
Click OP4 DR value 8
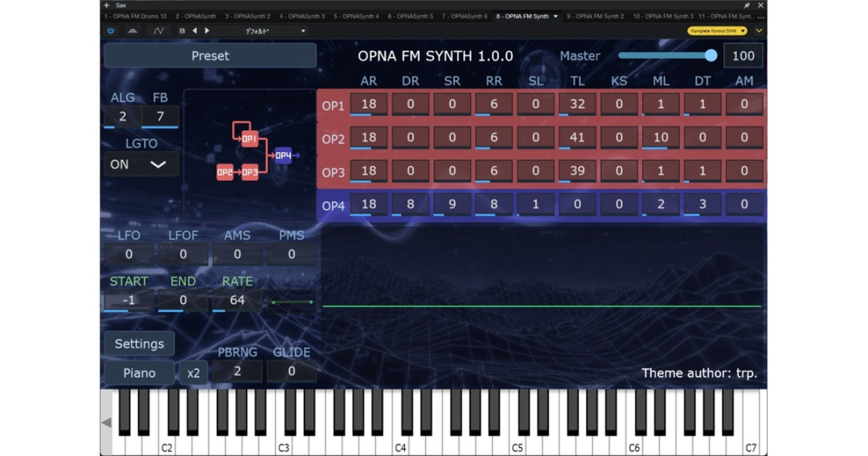point(410,204)
